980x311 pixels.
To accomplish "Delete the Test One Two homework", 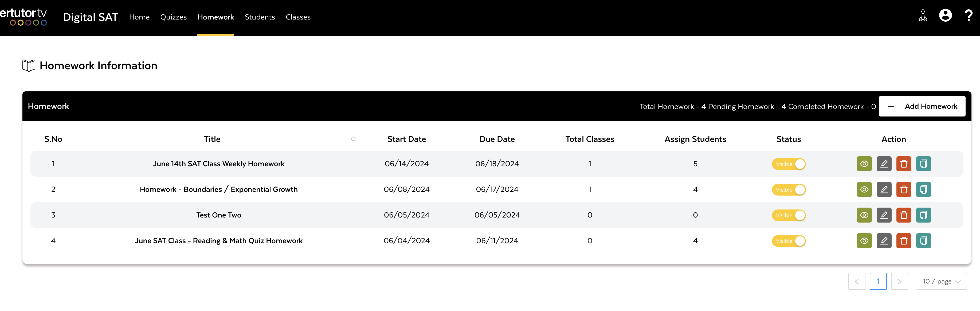I will pos(904,215).
